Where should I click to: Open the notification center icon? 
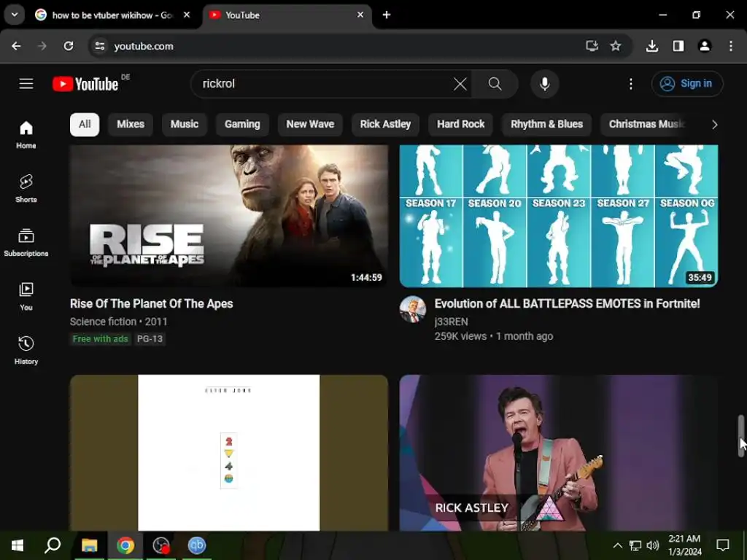[723, 545]
